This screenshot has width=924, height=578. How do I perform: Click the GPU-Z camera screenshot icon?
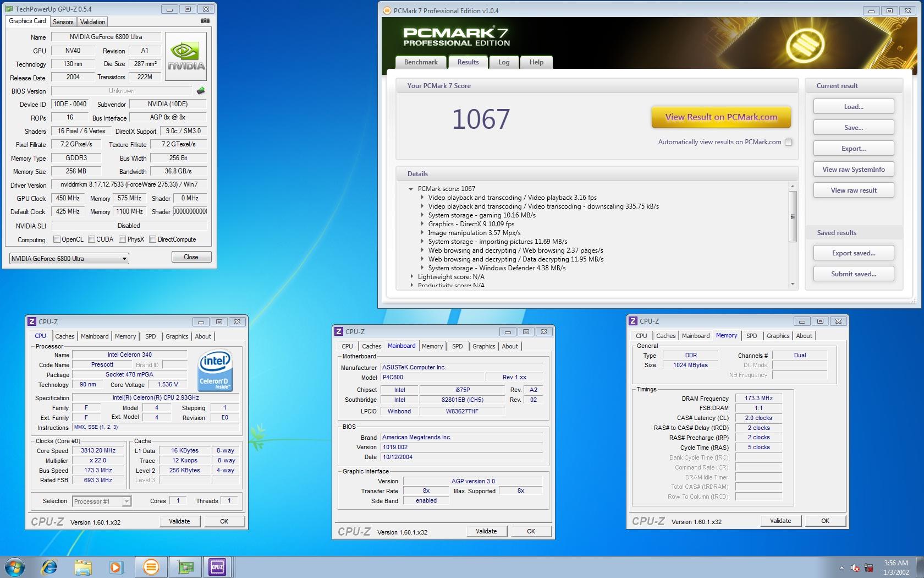(x=205, y=21)
